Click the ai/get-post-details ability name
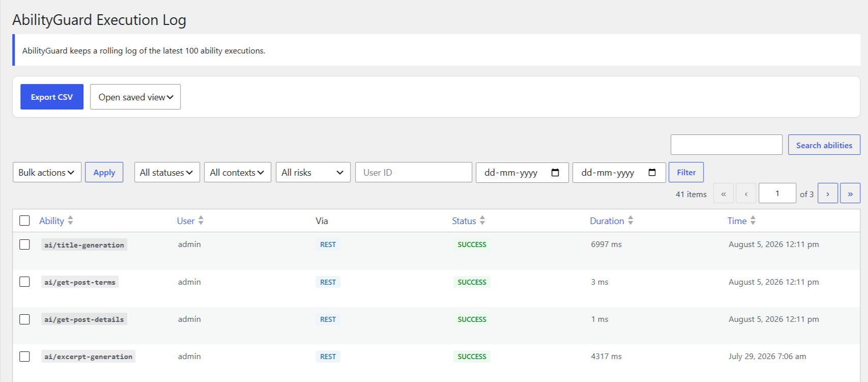 [84, 319]
